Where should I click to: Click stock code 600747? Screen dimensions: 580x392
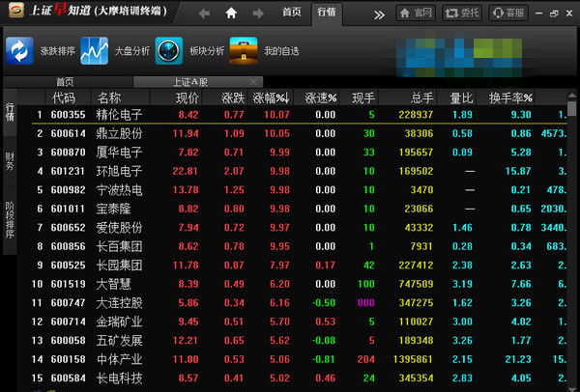click(x=68, y=303)
